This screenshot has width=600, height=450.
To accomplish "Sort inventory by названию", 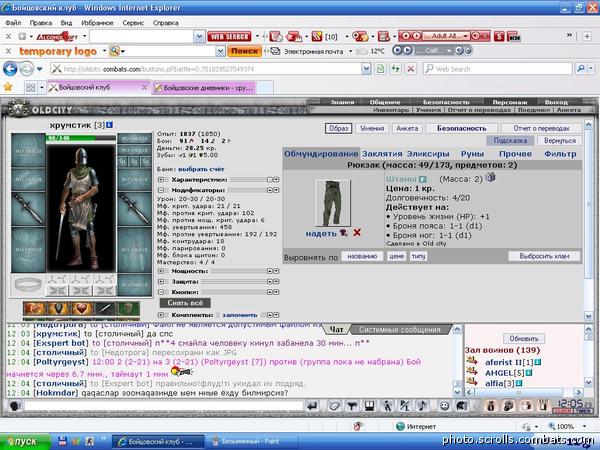I will click(362, 256).
